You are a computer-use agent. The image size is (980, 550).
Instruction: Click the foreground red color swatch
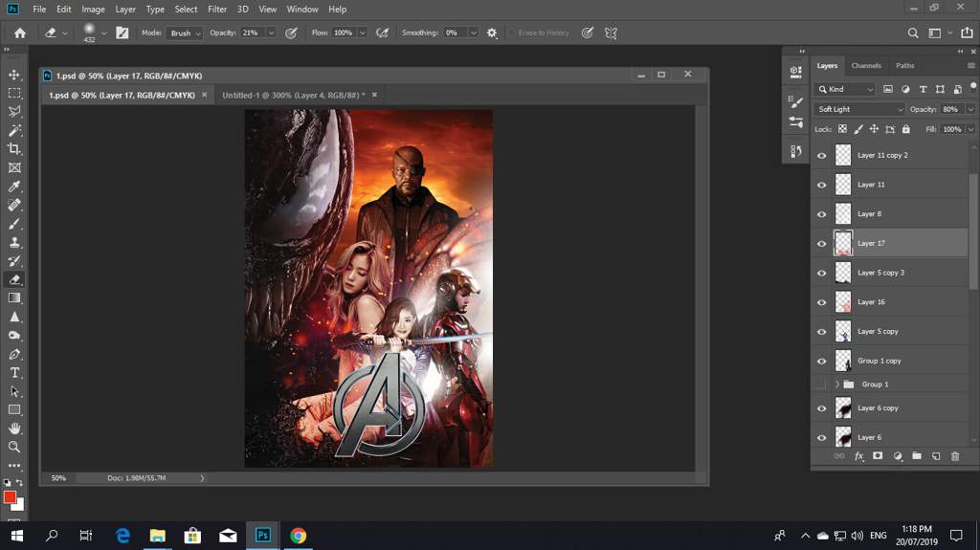[10, 496]
